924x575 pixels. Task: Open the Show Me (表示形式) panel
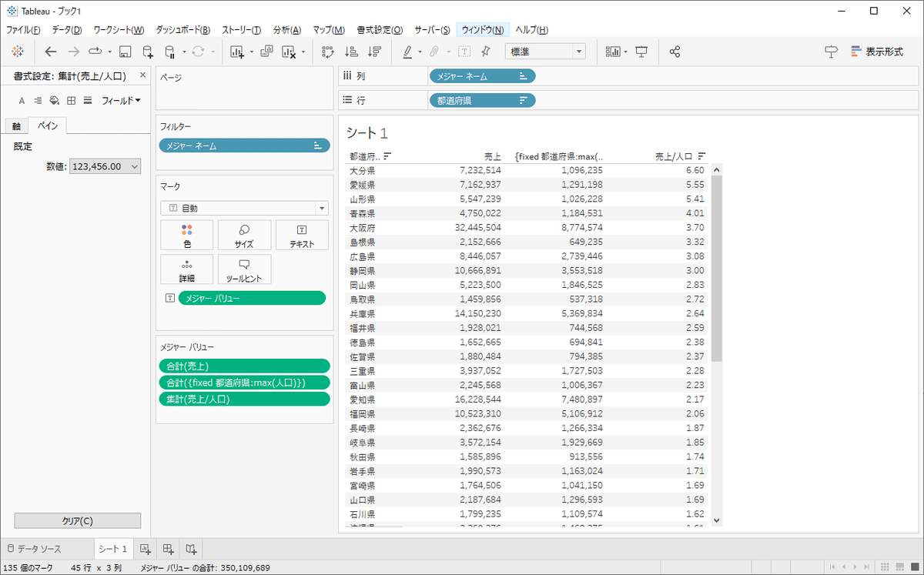click(876, 52)
